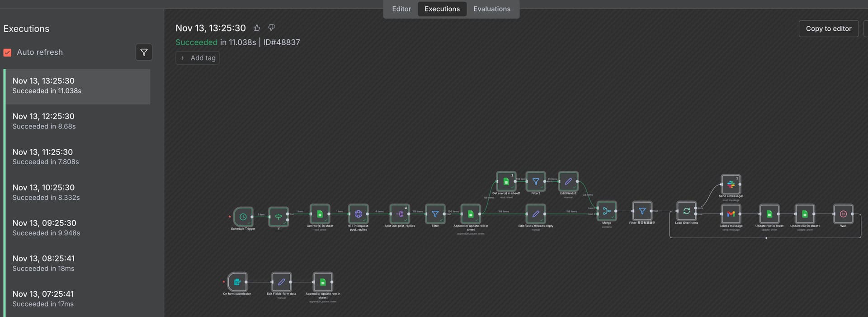Switch to the Executions tab
This screenshot has height=317, width=868.
click(x=442, y=9)
